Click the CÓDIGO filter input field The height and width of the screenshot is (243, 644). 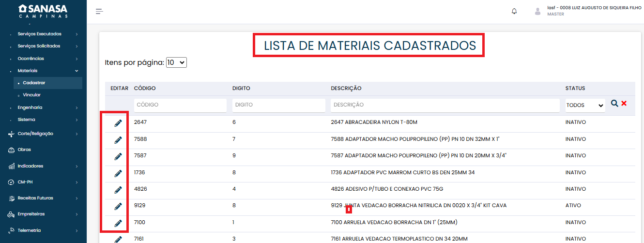tap(180, 106)
